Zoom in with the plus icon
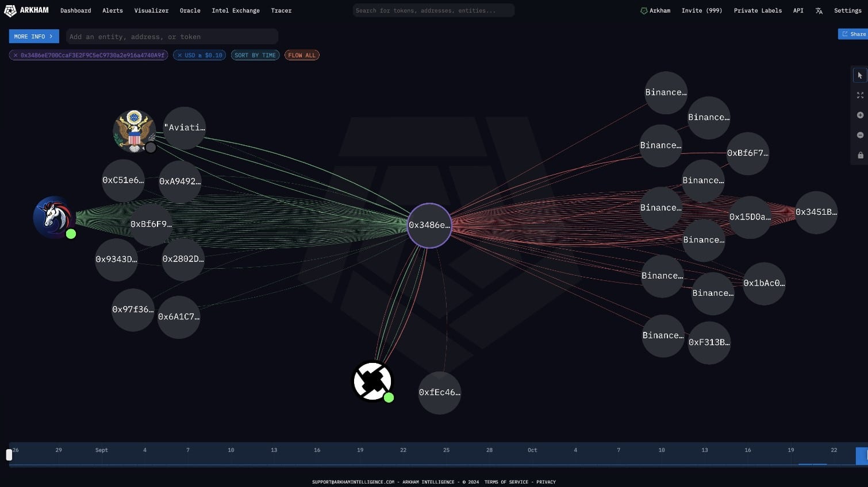Viewport: 868px width, 487px height. click(860, 115)
